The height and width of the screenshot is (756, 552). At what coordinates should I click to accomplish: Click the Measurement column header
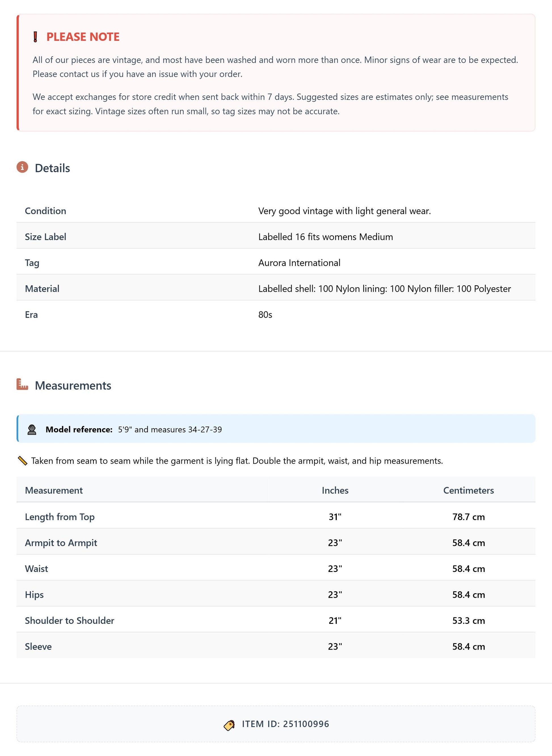pos(54,490)
